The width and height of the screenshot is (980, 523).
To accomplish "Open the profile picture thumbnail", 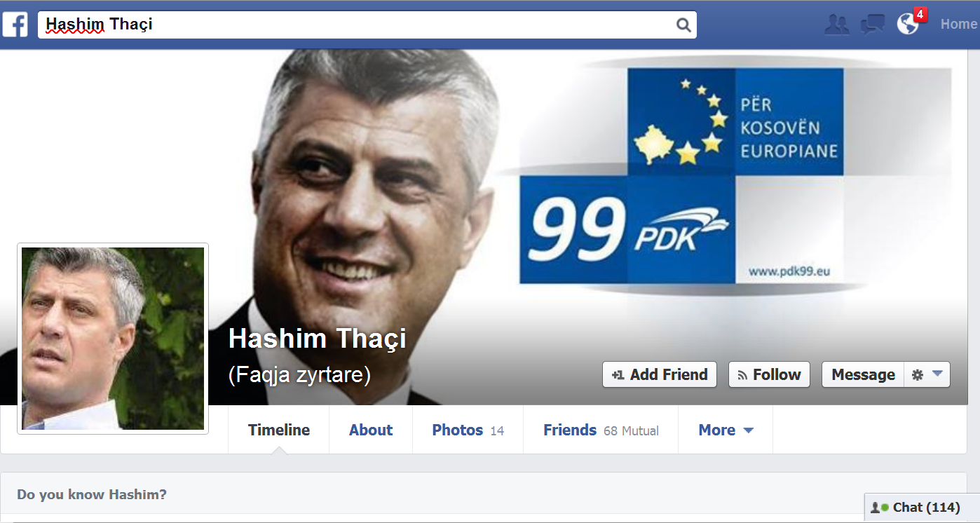I will 113,339.
